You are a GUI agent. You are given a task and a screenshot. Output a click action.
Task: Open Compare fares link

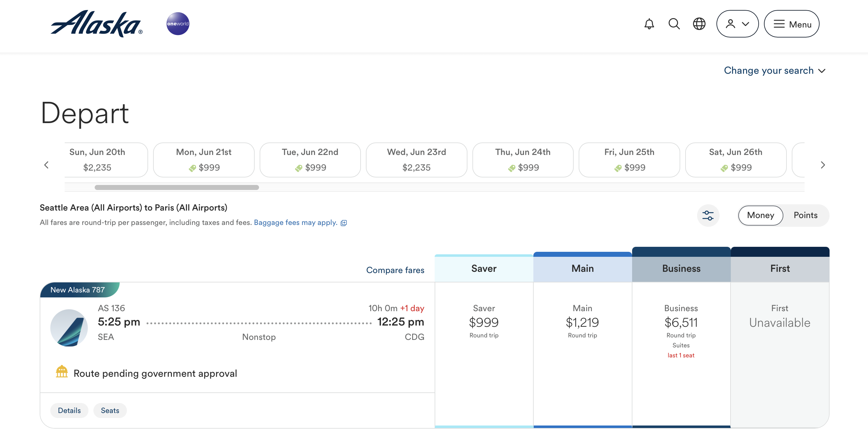[395, 270]
